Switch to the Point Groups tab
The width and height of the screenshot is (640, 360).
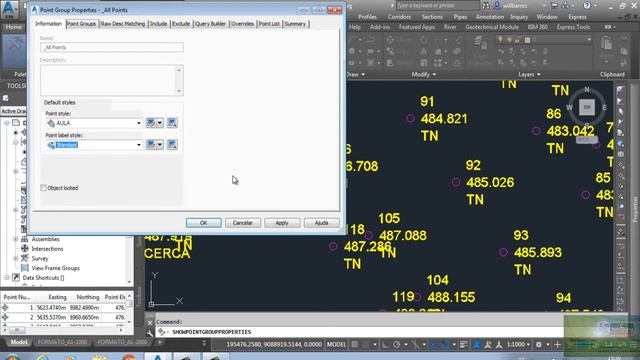[x=81, y=24]
